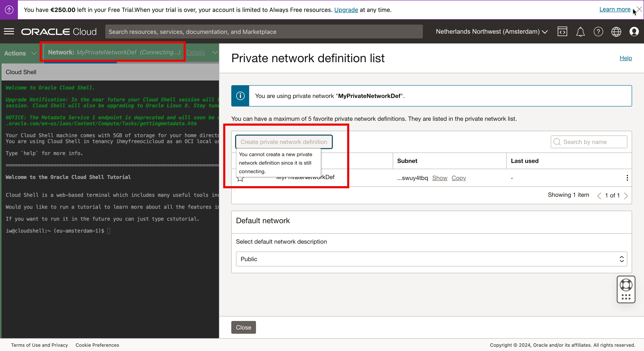The image size is (644, 351).
Task: Open the Public default network select box
Action: 431,259
